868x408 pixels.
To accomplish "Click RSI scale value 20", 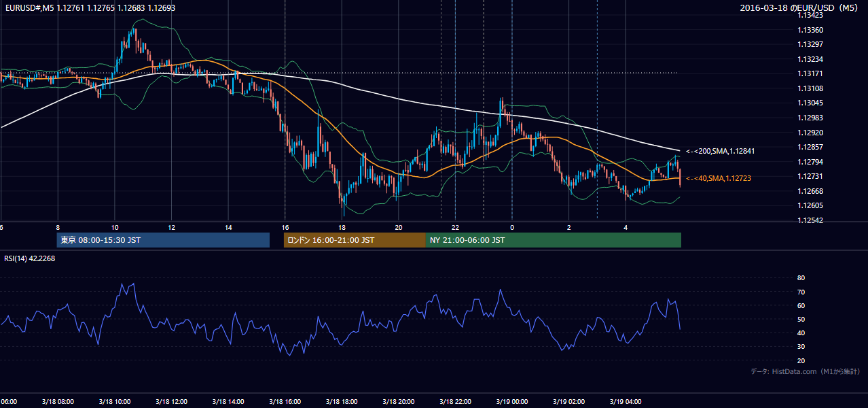I will (x=801, y=360).
